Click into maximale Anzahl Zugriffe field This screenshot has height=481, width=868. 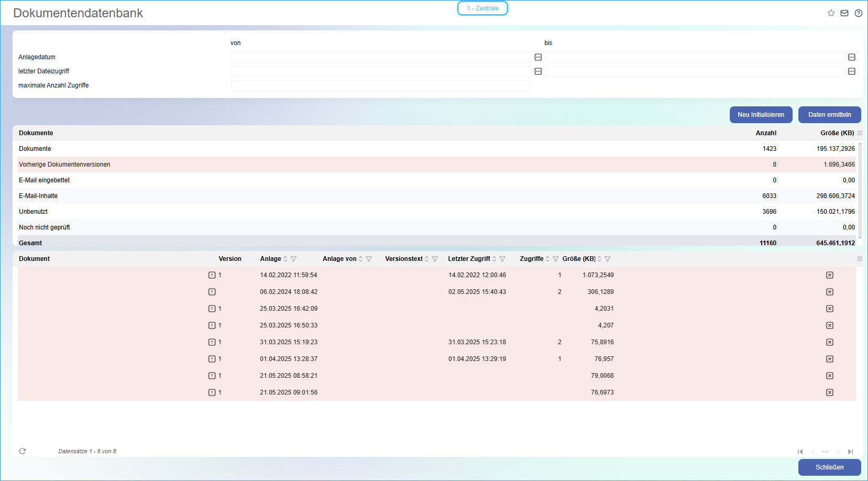click(381, 85)
